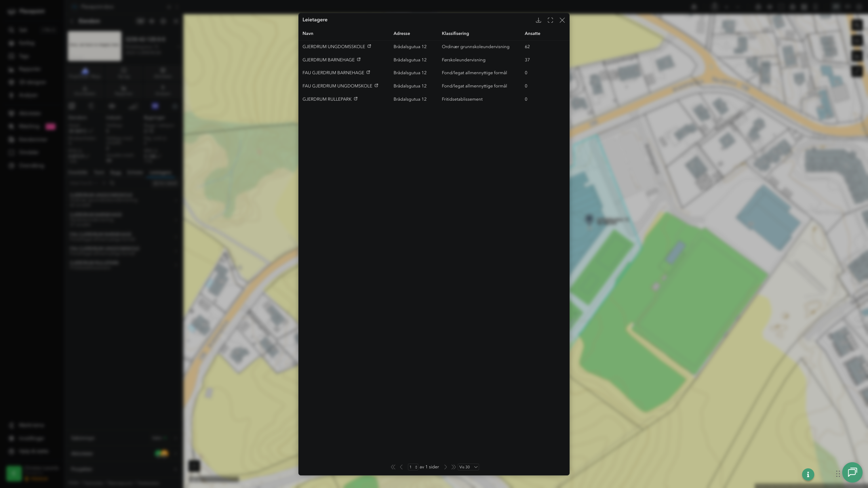Jump to the last page of tenants

tap(453, 467)
